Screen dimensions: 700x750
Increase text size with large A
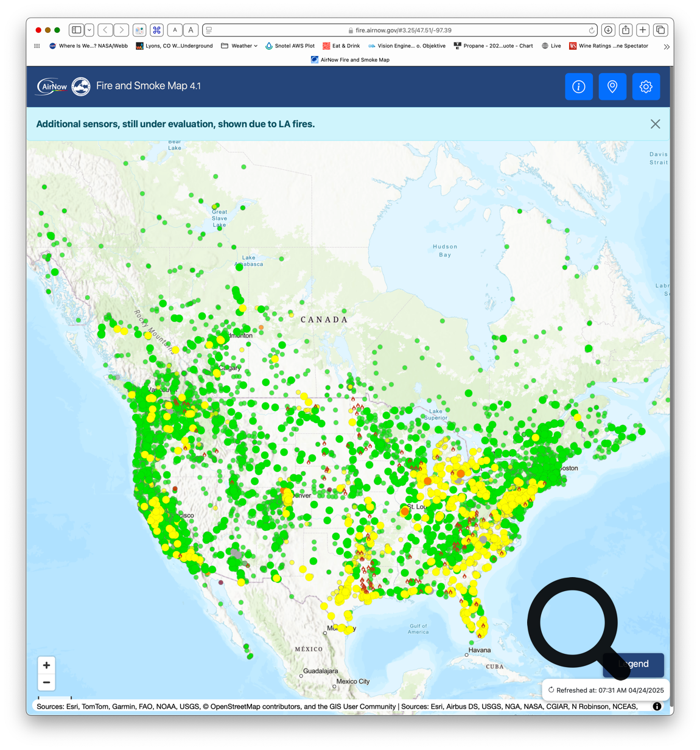pos(191,30)
